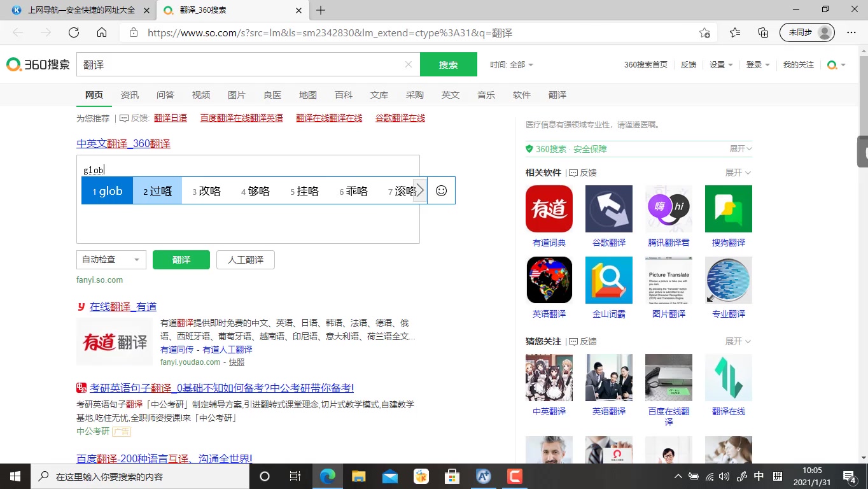
Task: Refresh the browser page
Action: [74, 32]
